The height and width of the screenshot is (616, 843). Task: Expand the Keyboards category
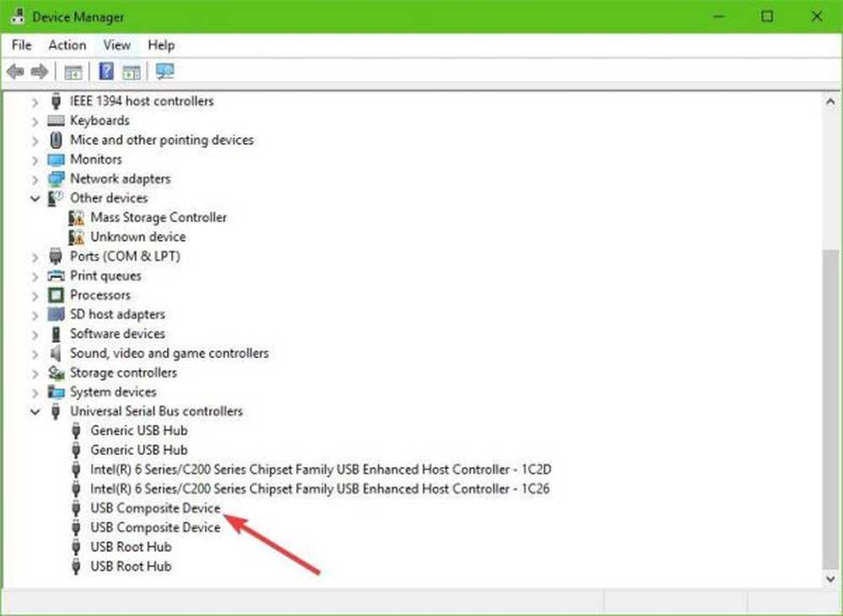(35, 121)
